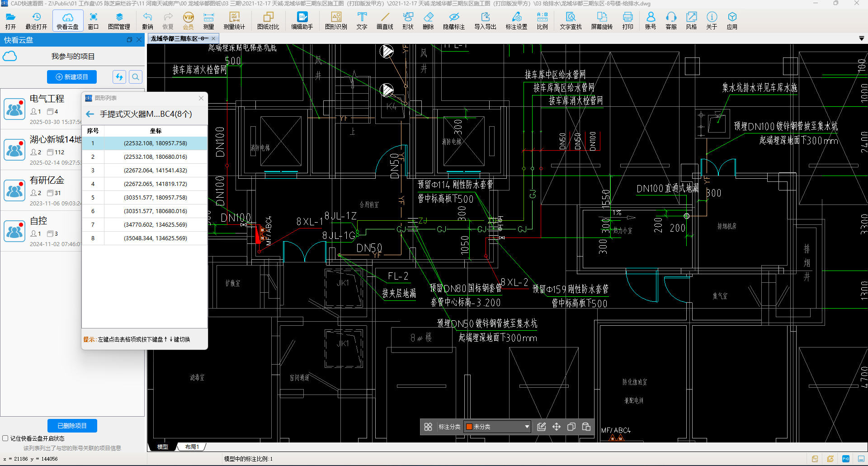Select coordinate row 5 in the list
The width and height of the screenshot is (868, 466).
coord(145,197)
